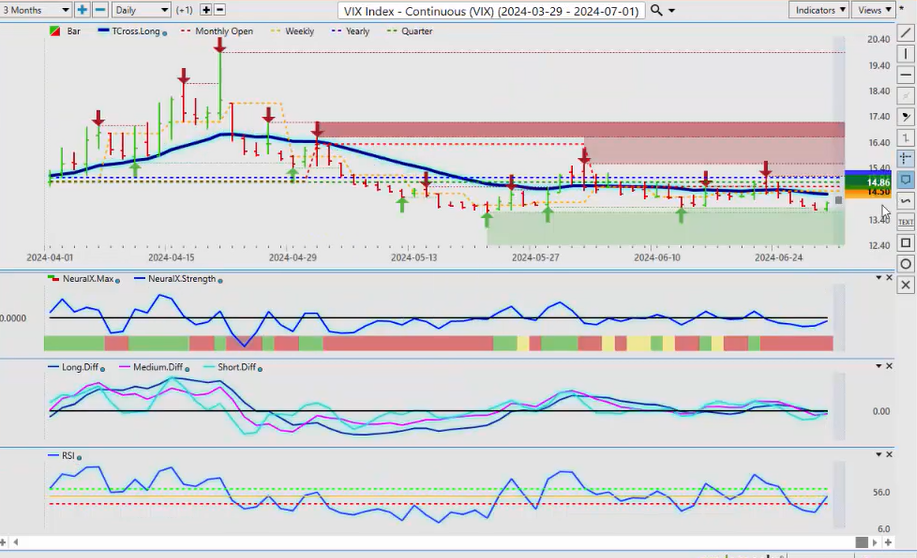Open the NeuralX panel options arrow
This screenshot has height=558, width=917.
[x=878, y=278]
